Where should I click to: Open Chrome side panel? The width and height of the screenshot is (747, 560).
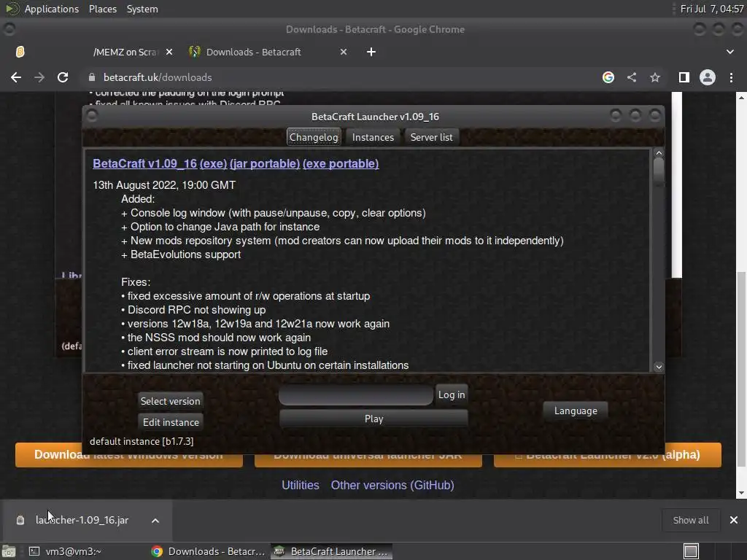point(684,77)
